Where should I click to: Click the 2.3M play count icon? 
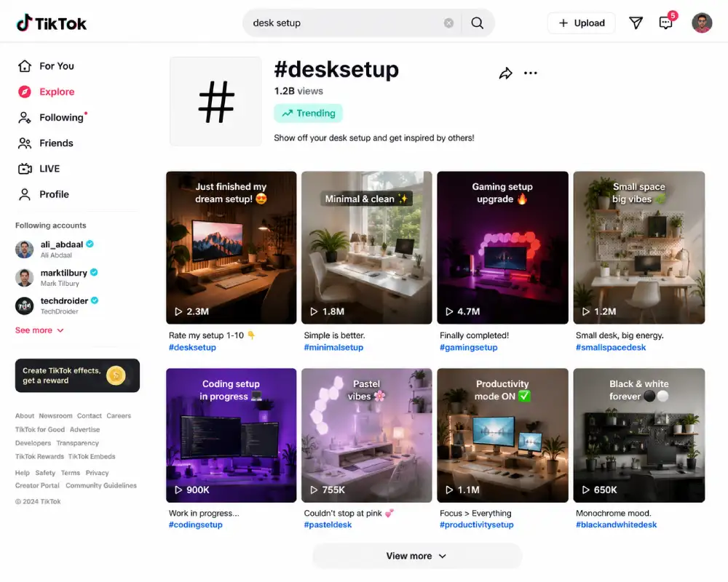click(x=178, y=311)
